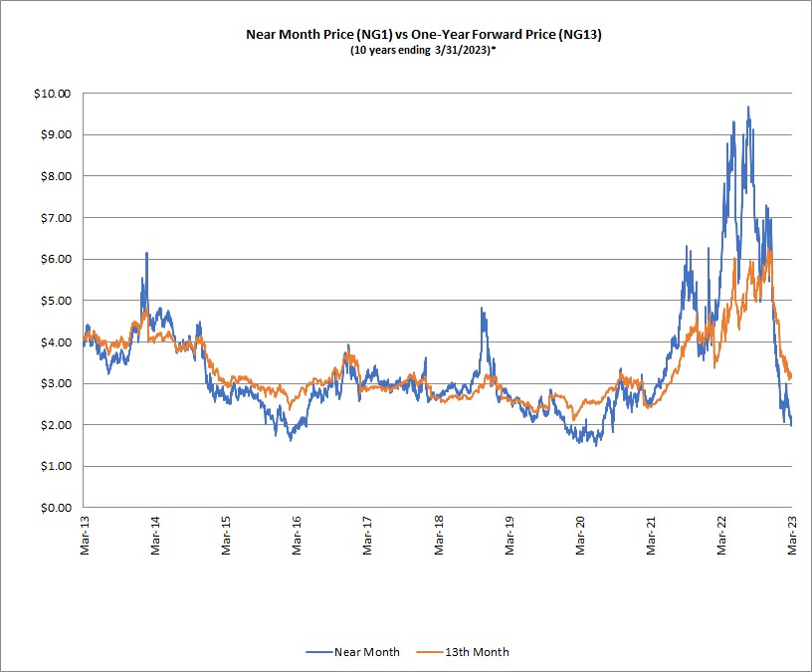Select the $5.00 y-axis label
The height and width of the screenshot is (672, 812).
[55, 301]
